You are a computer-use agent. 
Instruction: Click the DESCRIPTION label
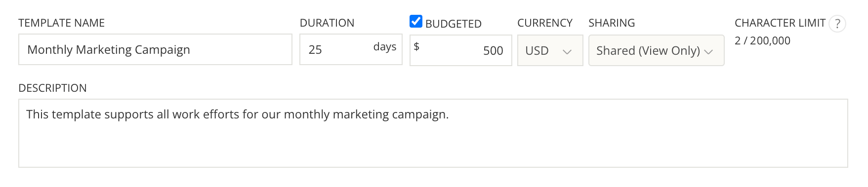click(x=52, y=88)
